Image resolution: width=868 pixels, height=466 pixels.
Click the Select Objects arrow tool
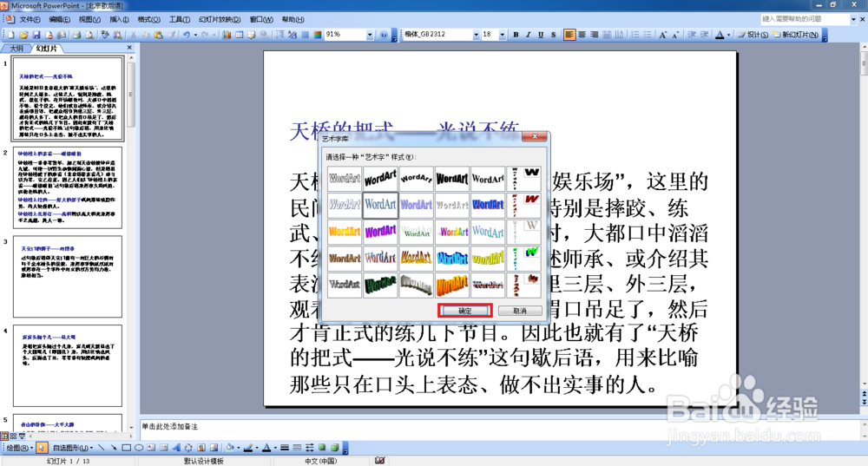43,448
